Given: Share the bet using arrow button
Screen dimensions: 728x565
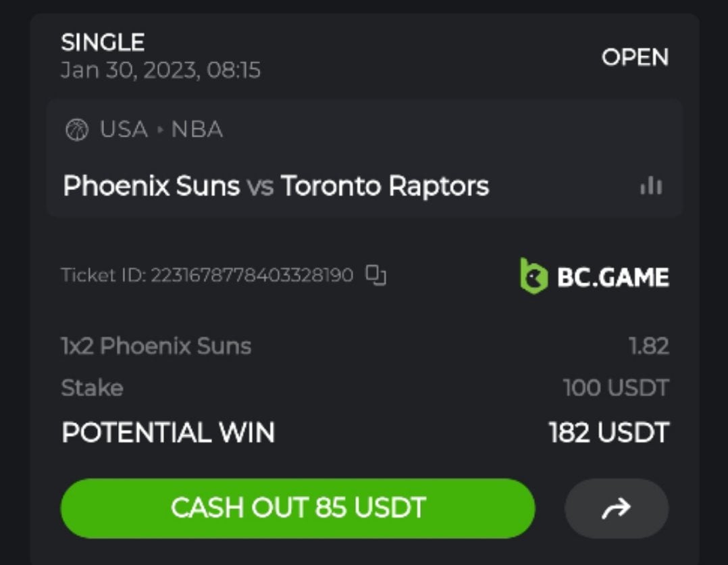Looking at the screenshot, I should click(616, 508).
